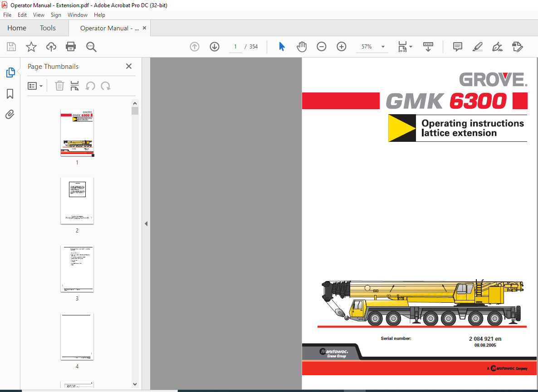Add document to starred with star icon
The image size is (538, 392).
coord(31,47)
